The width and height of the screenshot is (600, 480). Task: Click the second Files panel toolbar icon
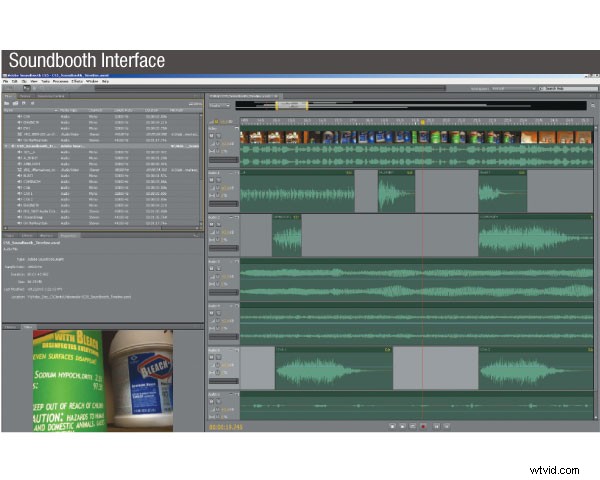tap(16, 103)
